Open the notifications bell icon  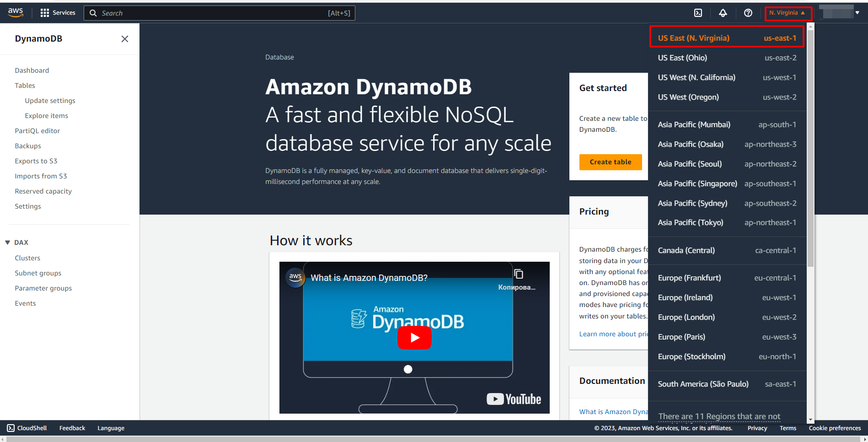(x=723, y=13)
